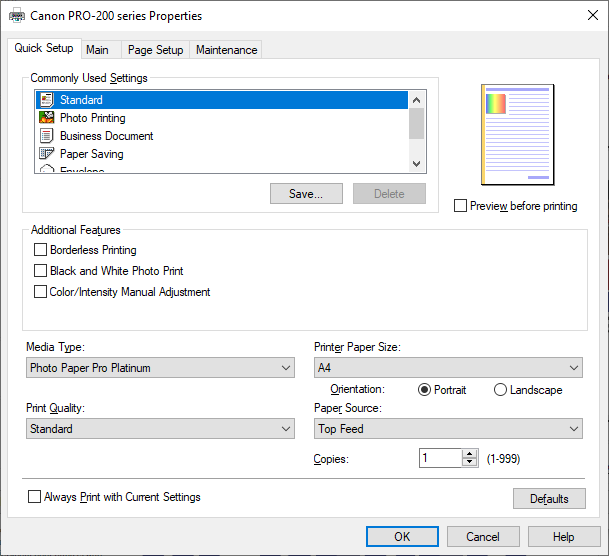Choose the Photo Printing icon
Viewport: 609px width, 556px height.
47,118
